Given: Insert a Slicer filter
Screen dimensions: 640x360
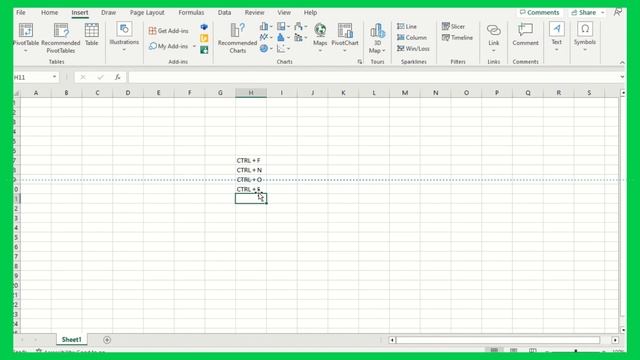Looking at the screenshot, I should point(453,26).
